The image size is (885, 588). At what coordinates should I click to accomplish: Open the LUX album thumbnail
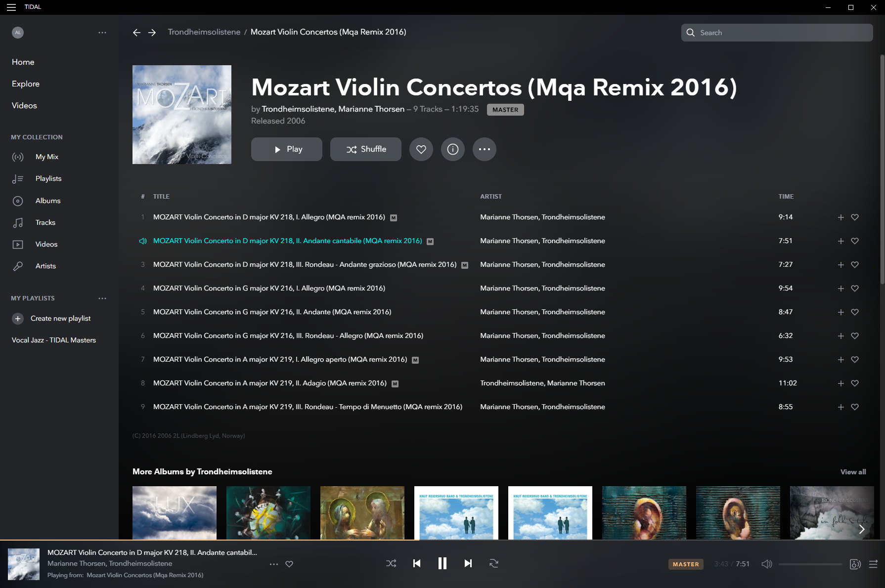175,513
